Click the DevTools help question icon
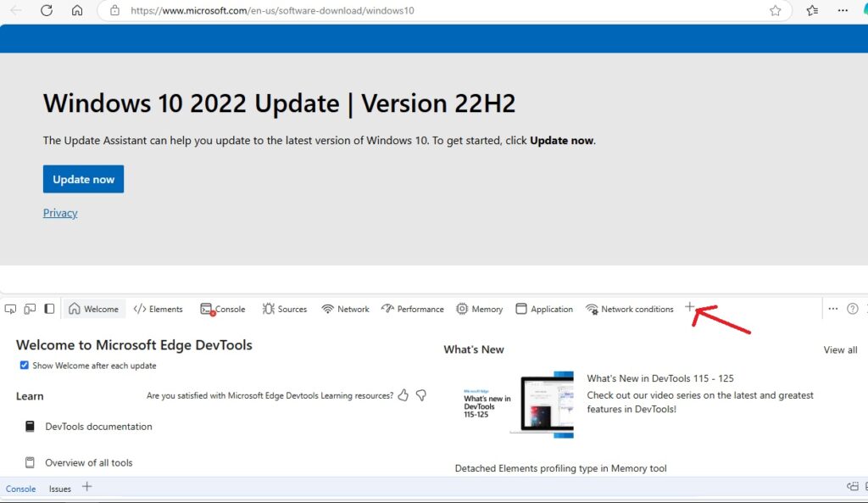Screen dimensions: 868x503 (853, 309)
